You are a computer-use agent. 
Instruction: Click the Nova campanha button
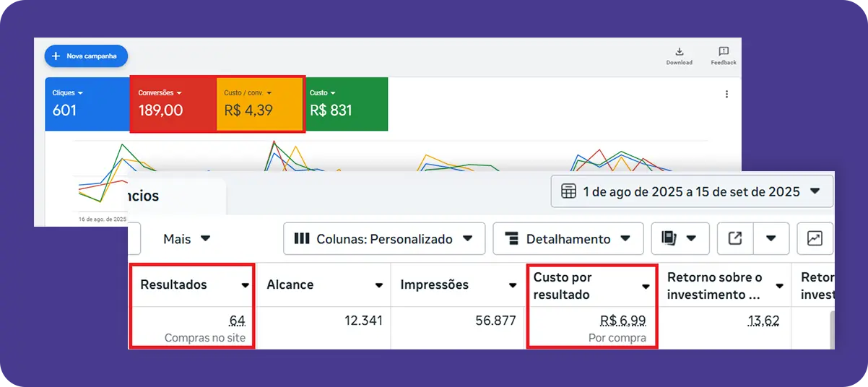(86, 56)
